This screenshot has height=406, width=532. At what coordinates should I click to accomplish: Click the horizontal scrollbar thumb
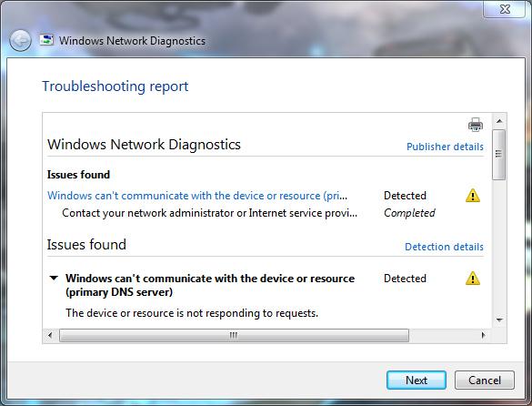[x=234, y=335]
